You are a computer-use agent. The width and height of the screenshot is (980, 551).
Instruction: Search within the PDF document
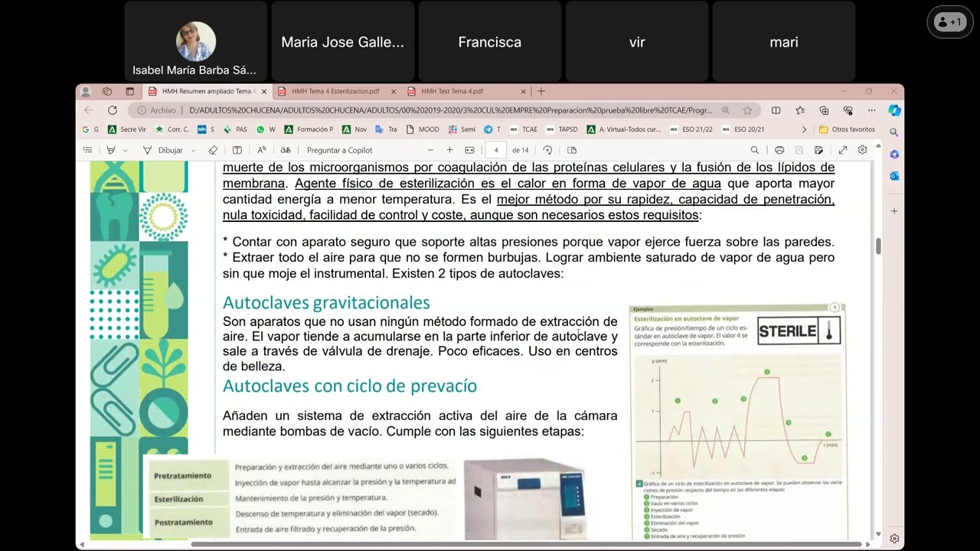point(755,150)
